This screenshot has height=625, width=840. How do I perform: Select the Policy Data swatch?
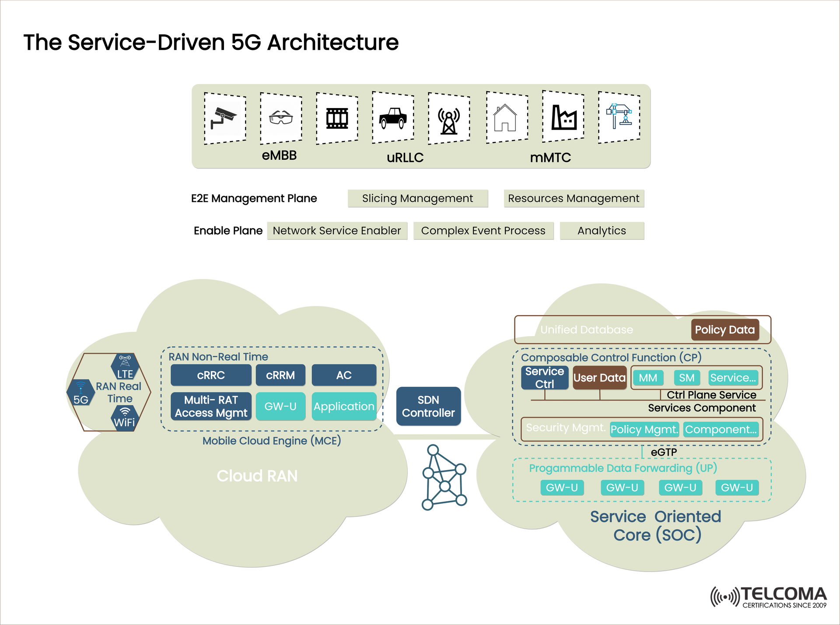[726, 330]
